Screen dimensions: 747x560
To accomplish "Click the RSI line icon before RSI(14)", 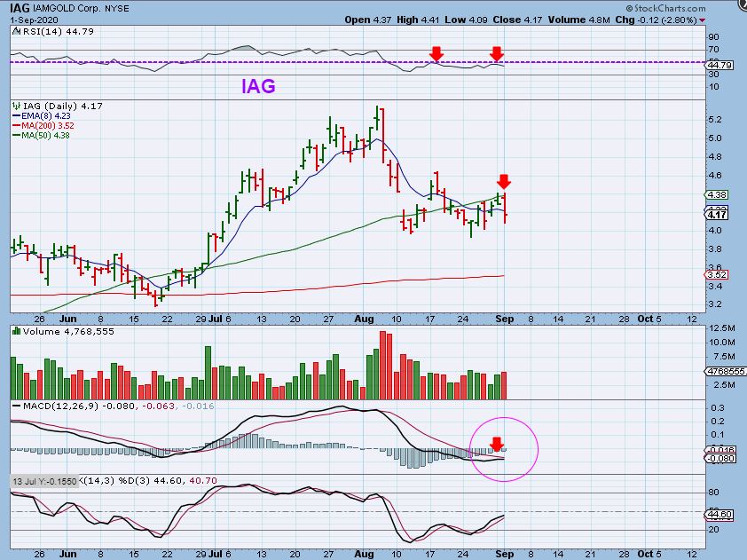I will (16, 31).
